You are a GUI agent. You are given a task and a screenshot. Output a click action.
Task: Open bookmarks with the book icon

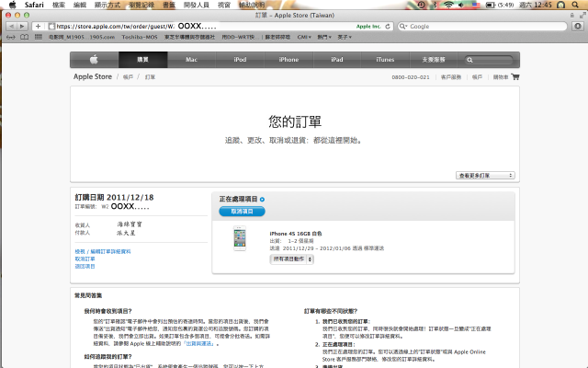[x=25, y=37]
